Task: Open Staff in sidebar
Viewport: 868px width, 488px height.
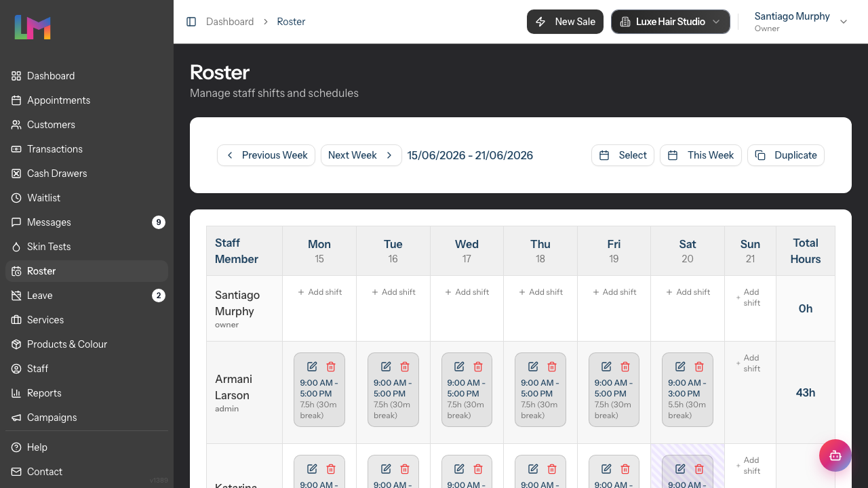Action: [x=87, y=369]
